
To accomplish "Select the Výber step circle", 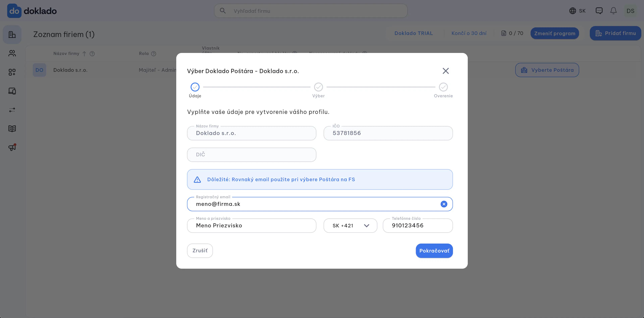I will point(318,87).
